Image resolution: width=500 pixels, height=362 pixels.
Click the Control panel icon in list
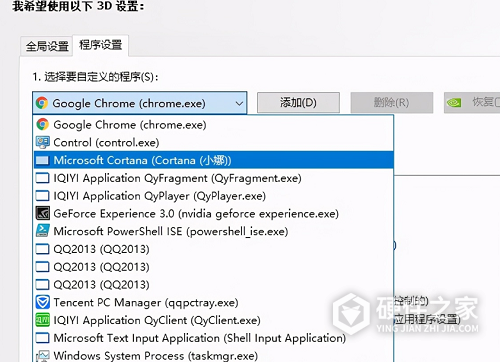coord(42,142)
